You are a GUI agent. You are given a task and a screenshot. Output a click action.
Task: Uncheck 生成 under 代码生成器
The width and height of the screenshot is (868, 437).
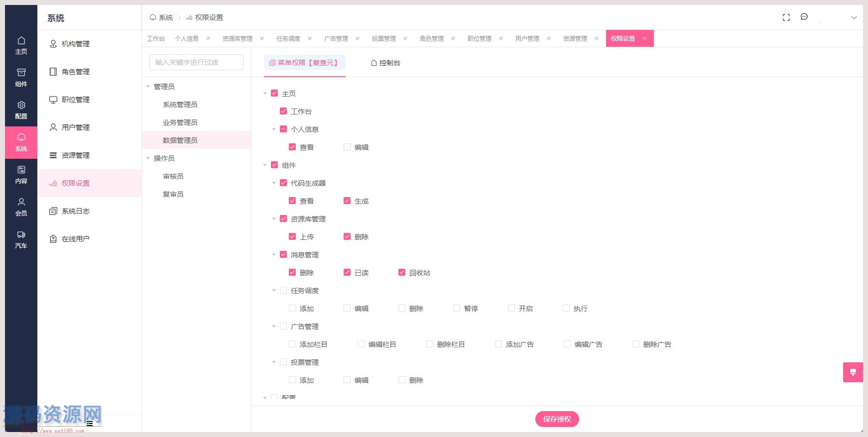[347, 201]
